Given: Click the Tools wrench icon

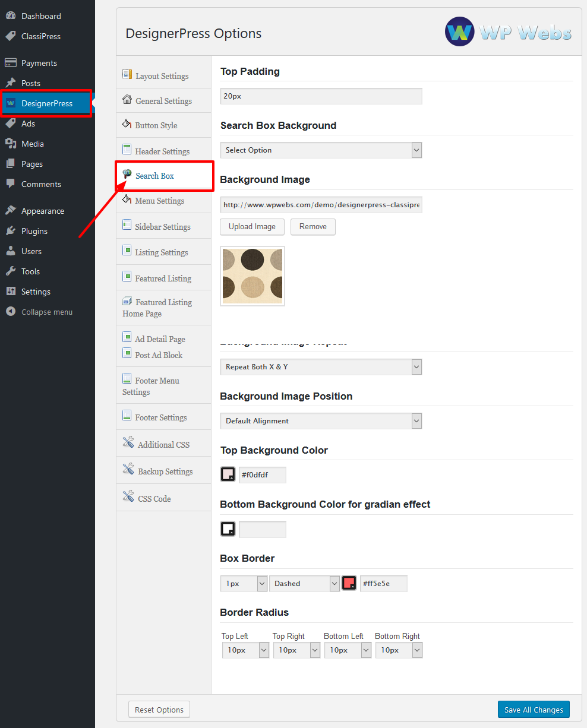Looking at the screenshot, I should click(11, 271).
